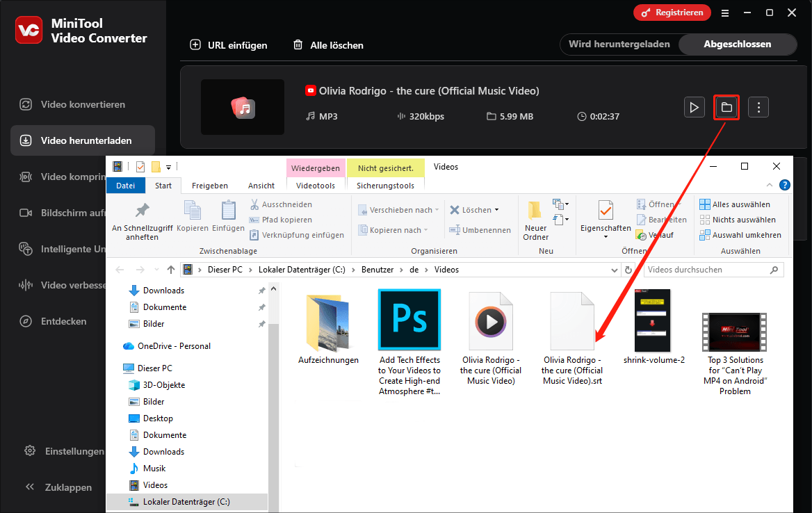Click An Schnellzugriff anheften

142,221
